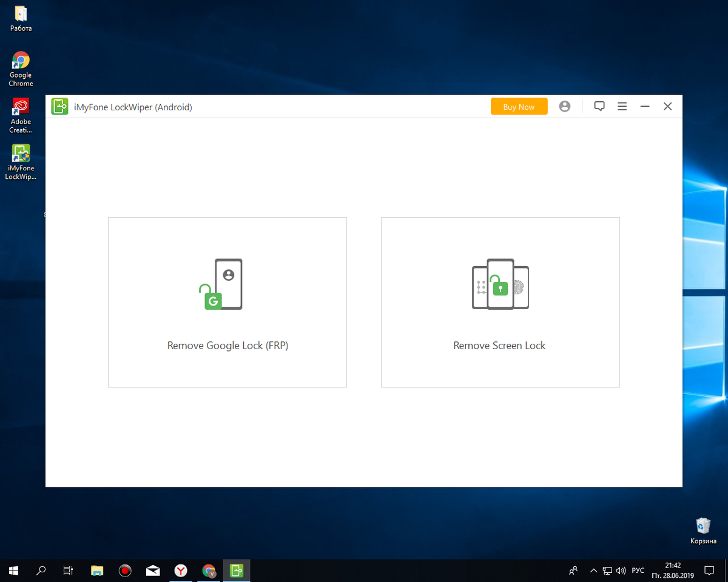Click the LockWiper taskbar button
728x582 pixels.
[237, 570]
